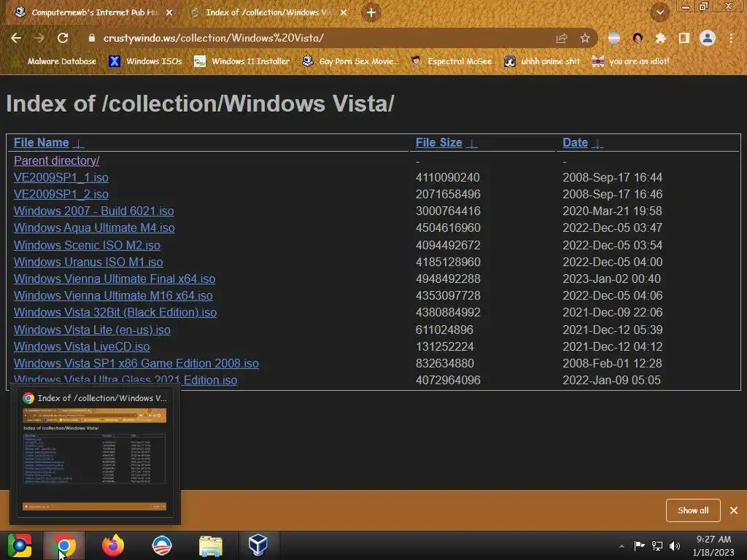Open the network tray icon
747x560 pixels.
point(657,545)
